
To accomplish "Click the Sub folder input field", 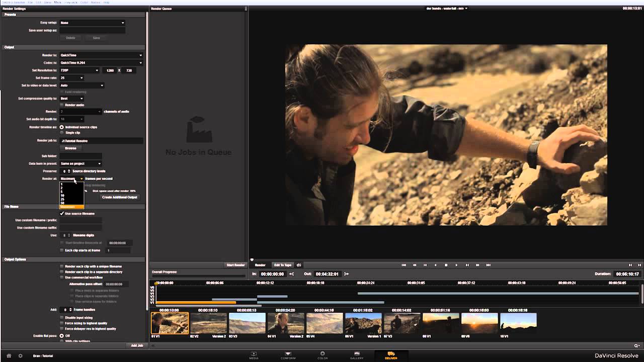I will click(x=80, y=156).
